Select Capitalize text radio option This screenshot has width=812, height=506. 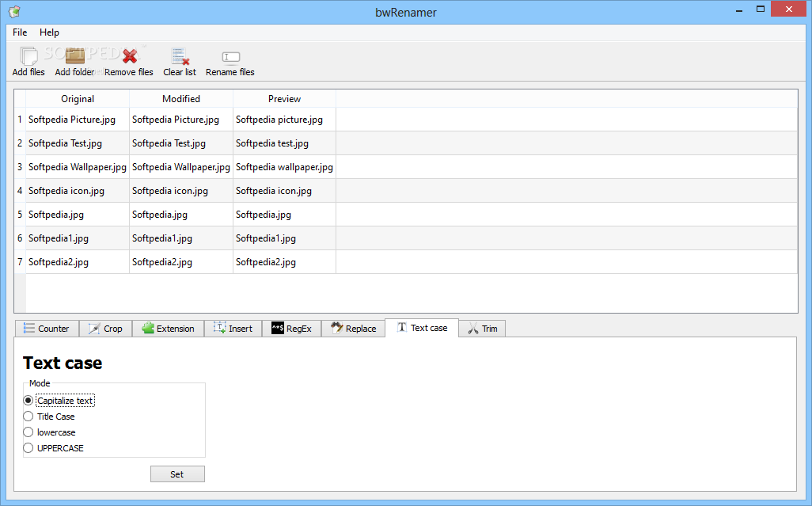click(59, 401)
